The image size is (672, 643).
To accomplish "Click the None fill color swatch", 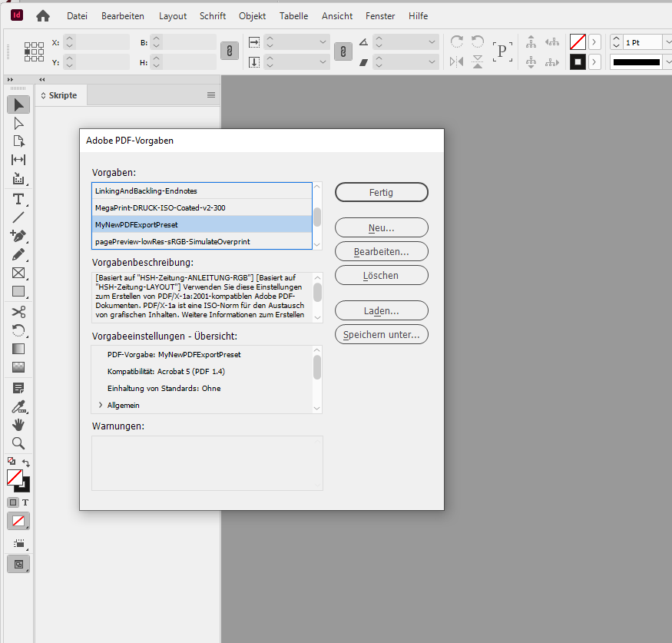I will (x=18, y=521).
